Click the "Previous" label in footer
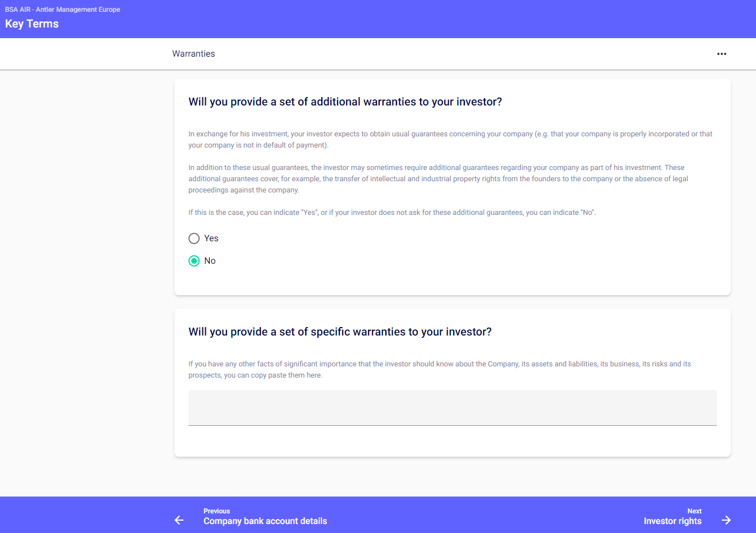This screenshot has width=756, height=533. (x=216, y=511)
